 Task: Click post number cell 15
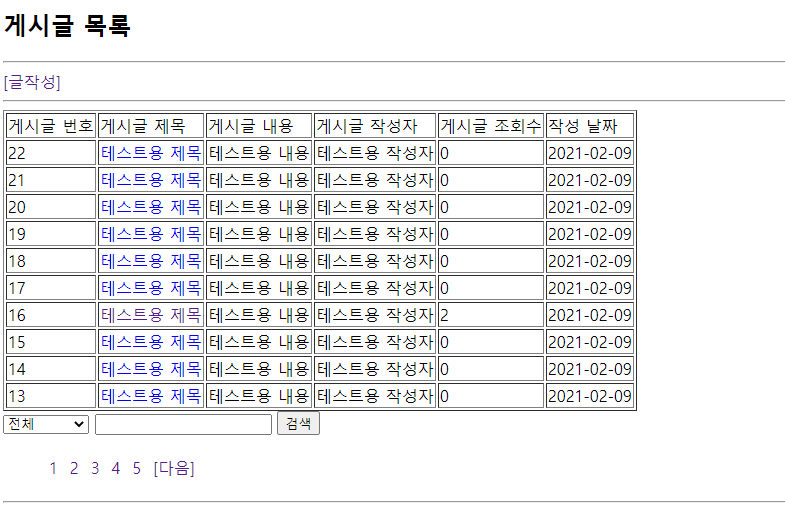point(51,342)
